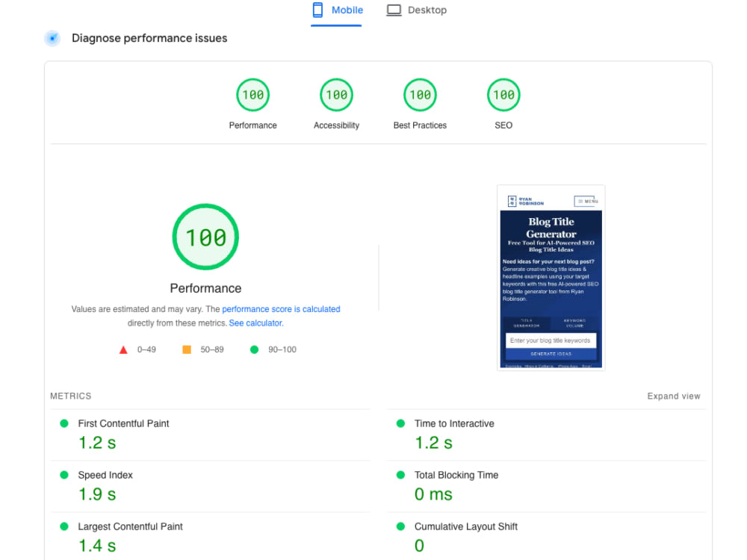Select the Best Practices score gauge
The width and height of the screenshot is (747, 560).
(x=420, y=95)
